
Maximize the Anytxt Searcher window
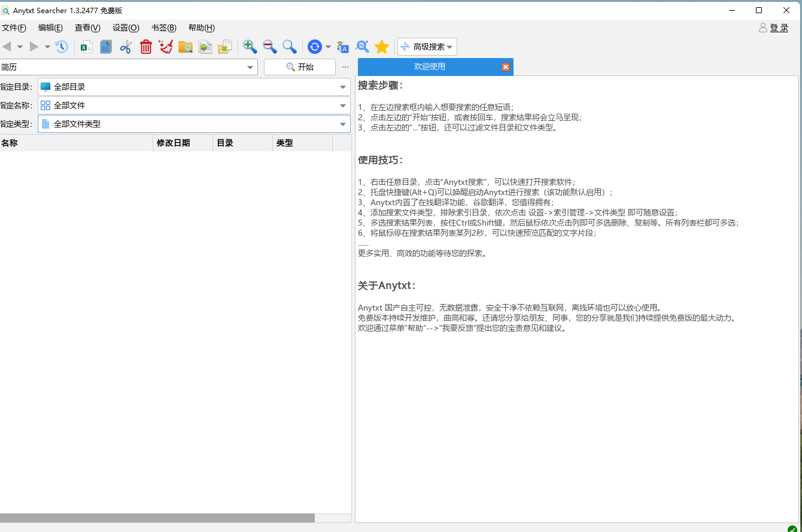[x=759, y=10]
